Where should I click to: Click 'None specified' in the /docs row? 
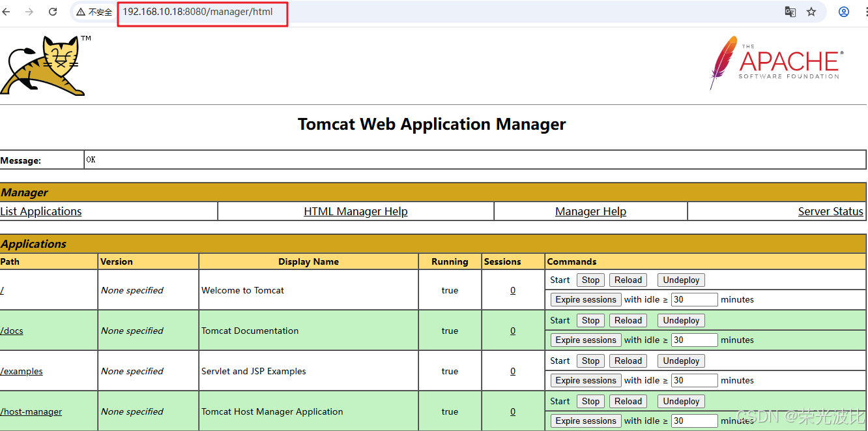pyautogui.click(x=132, y=331)
